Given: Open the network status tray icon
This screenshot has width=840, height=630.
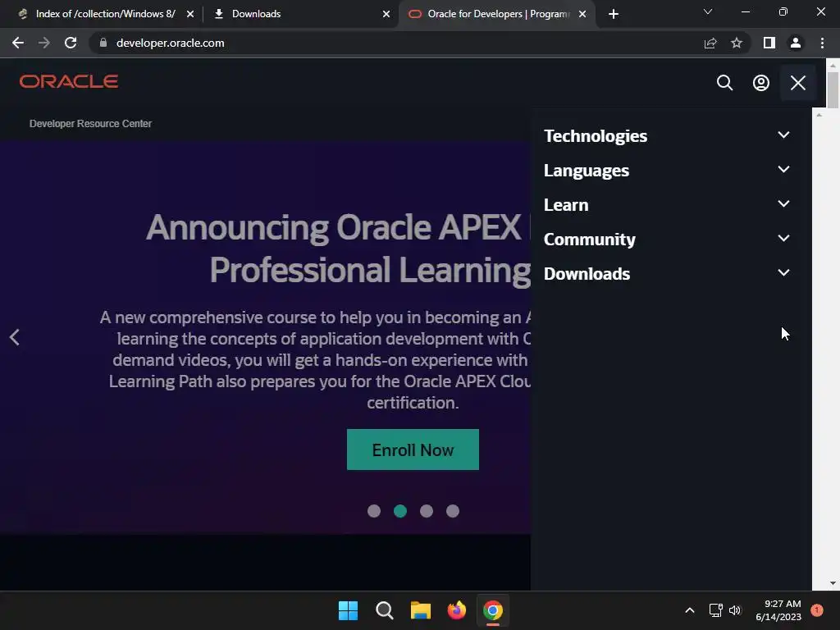Looking at the screenshot, I should coord(715,610).
